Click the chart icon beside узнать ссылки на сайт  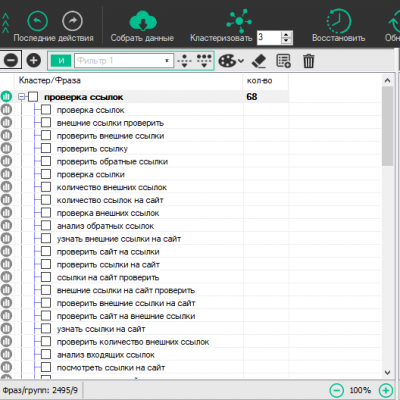(x=6, y=329)
